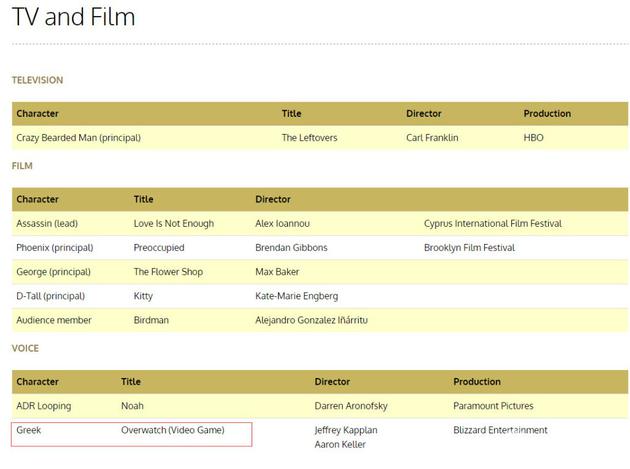Click Overwatch (Video Game) highlighted entry

[x=173, y=430]
